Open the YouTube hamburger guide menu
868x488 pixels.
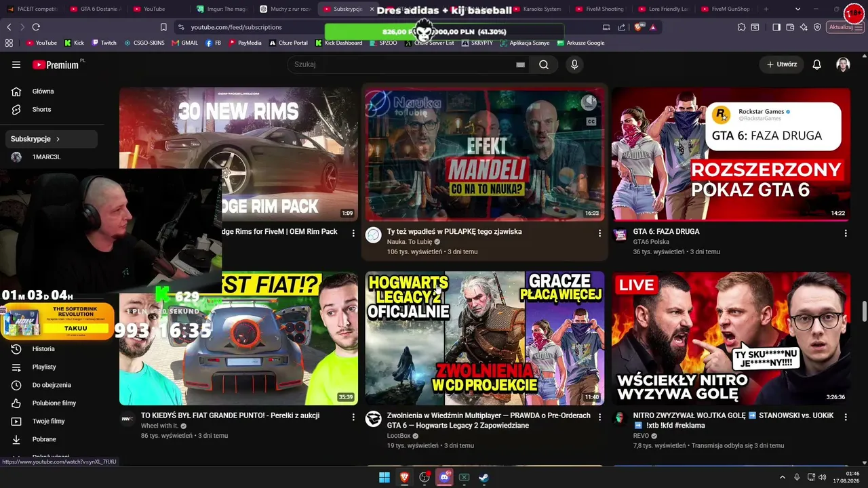click(x=16, y=64)
